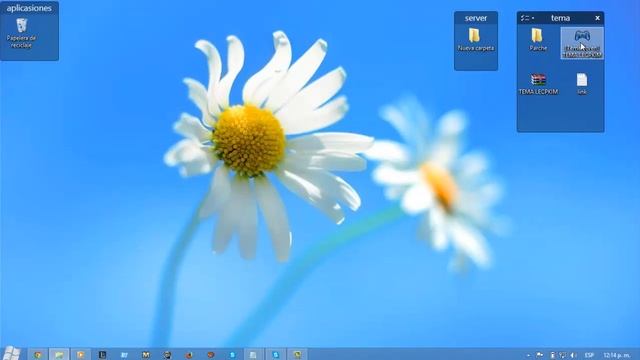Open the second Skype taskbar icon

tap(276, 355)
